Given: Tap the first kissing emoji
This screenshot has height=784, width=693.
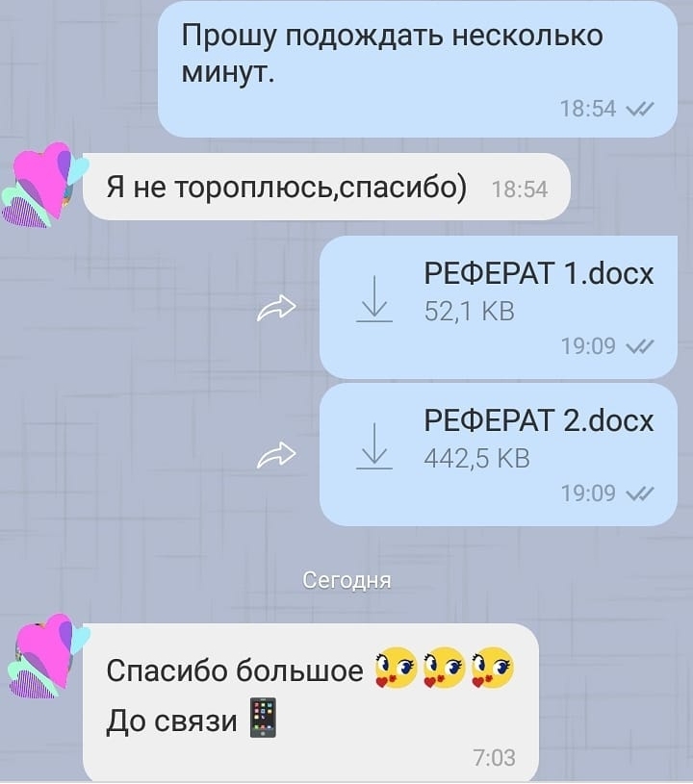Looking at the screenshot, I should (396, 668).
